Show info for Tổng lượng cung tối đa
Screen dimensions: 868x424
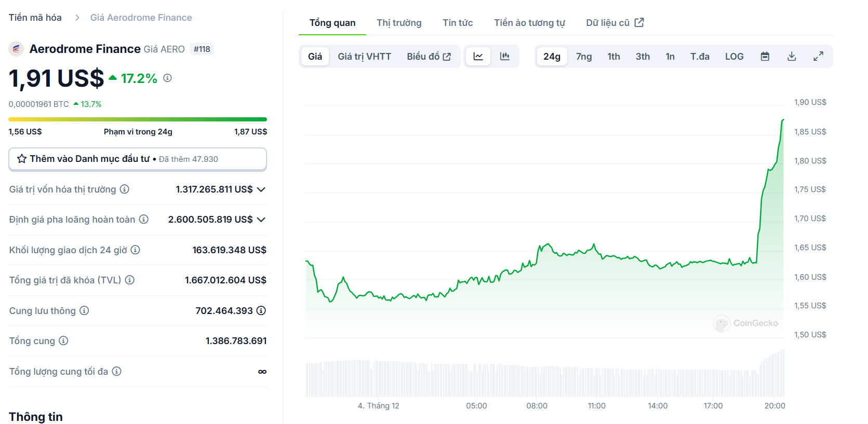117,371
